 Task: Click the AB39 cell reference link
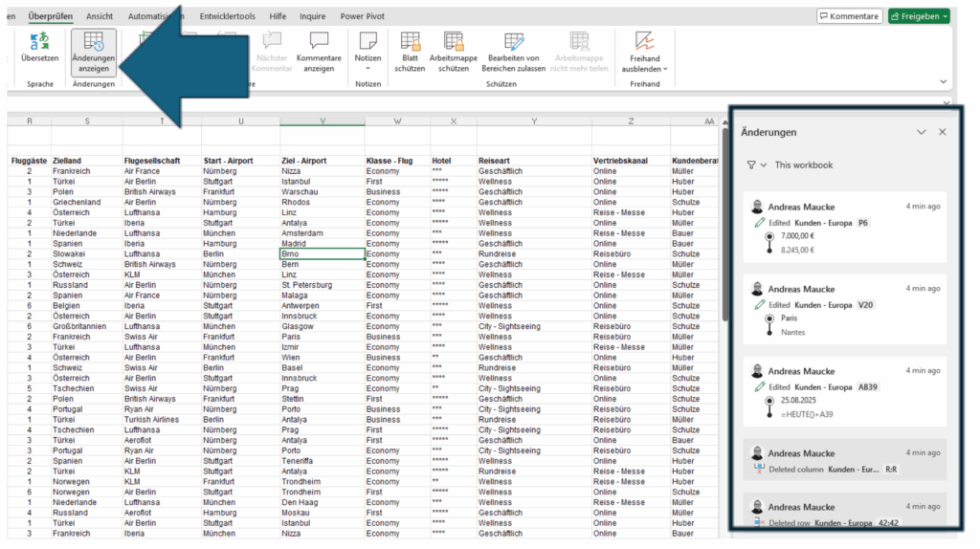[x=867, y=386]
